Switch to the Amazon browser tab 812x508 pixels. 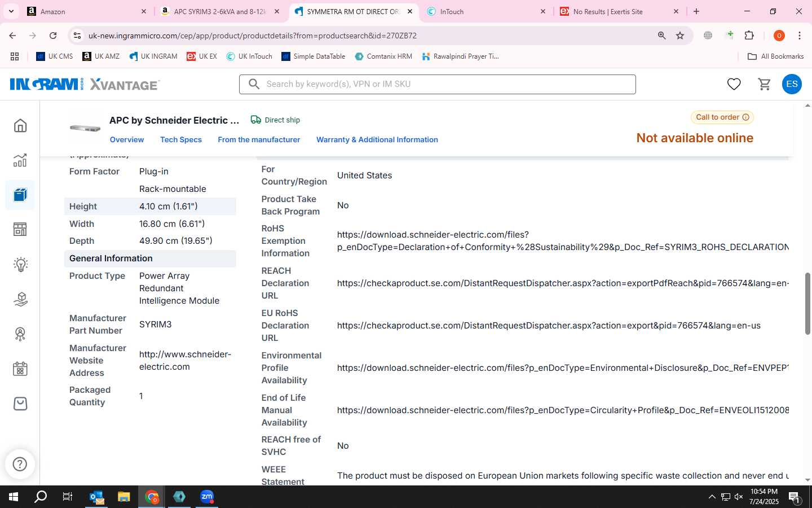[x=86, y=11]
